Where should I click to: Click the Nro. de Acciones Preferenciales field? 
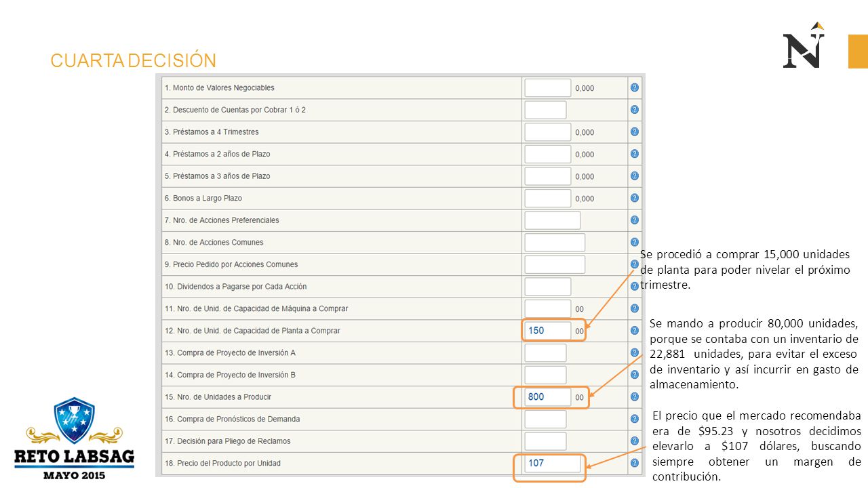tap(553, 220)
